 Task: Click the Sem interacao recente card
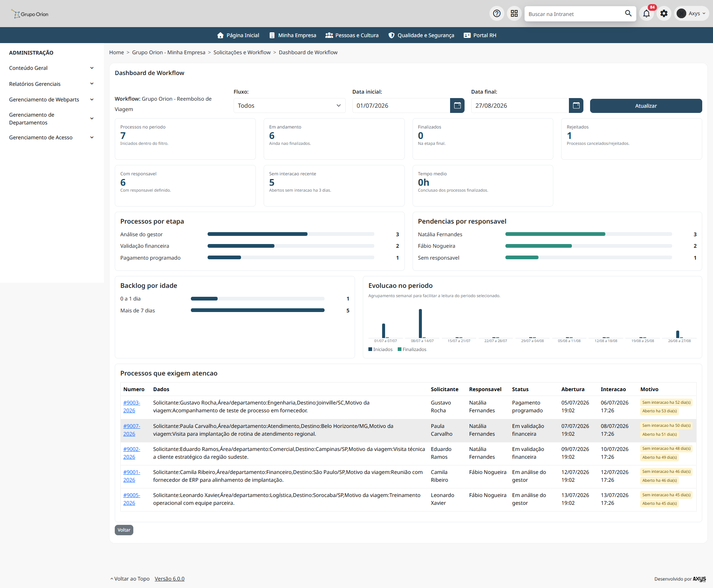coord(334,186)
